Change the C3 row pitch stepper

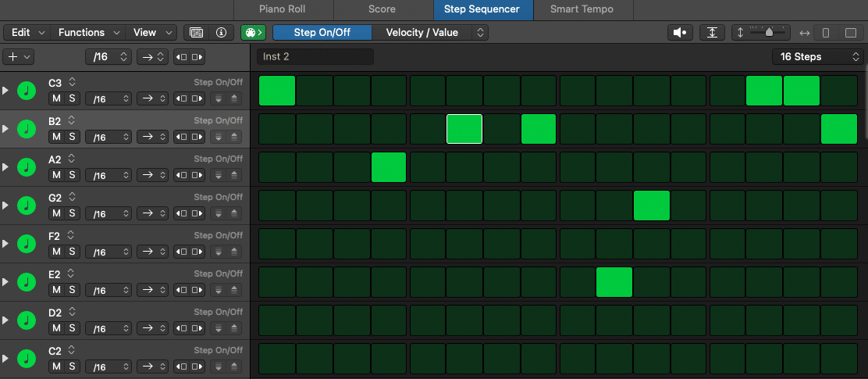[x=72, y=83]
